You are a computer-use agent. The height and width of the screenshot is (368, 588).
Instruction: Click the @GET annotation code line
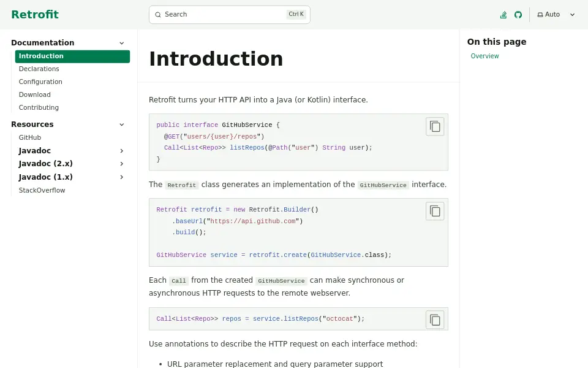click(214, 137)
